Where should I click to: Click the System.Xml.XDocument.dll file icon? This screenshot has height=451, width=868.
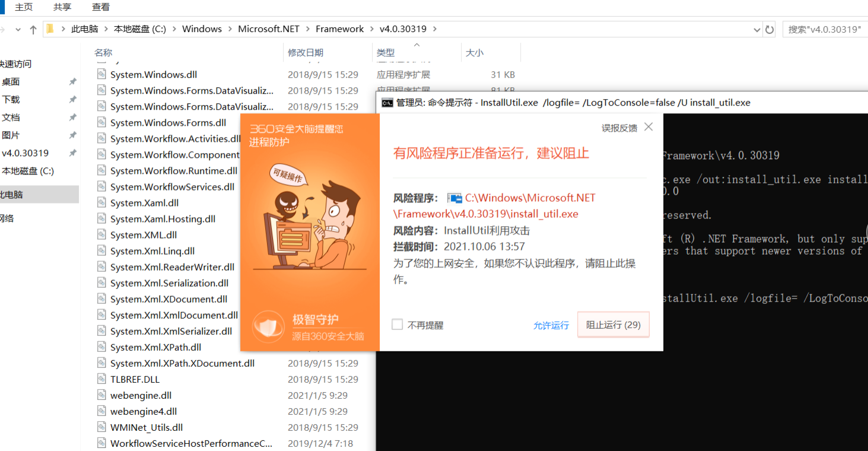[102, 299]
